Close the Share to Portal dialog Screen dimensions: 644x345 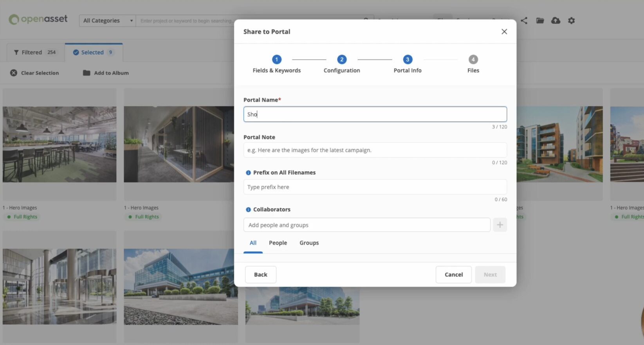point(504,32)
